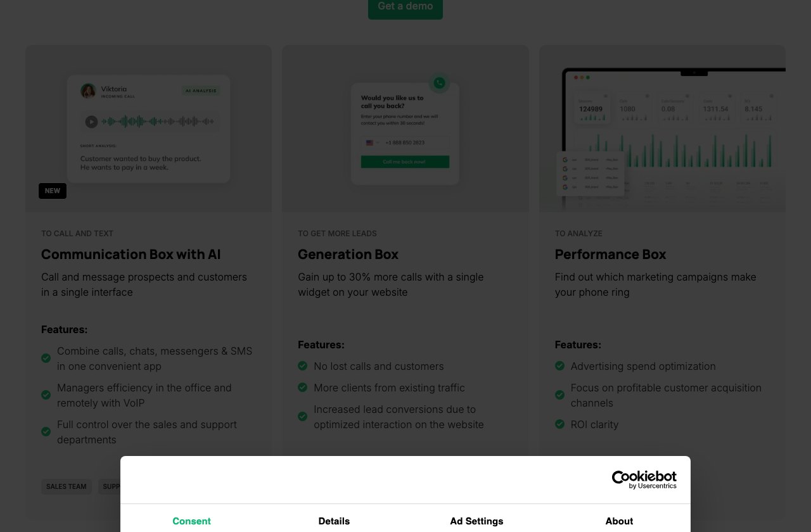Open the Communication Box with AI heading
811x532 pixels.
coord(131,255)
